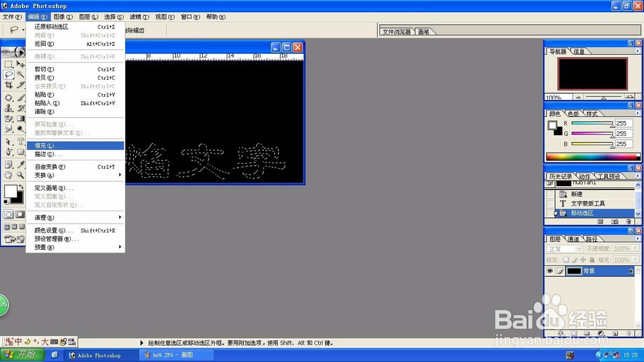Select the Brush tool

[20, 98]
